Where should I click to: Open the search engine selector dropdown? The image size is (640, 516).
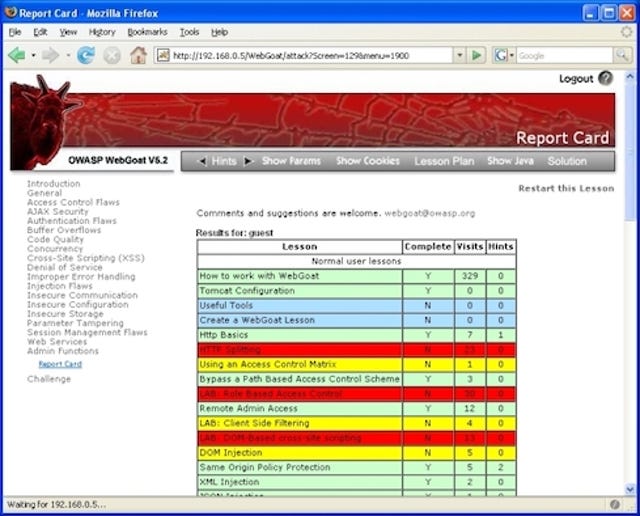point(511,56)
